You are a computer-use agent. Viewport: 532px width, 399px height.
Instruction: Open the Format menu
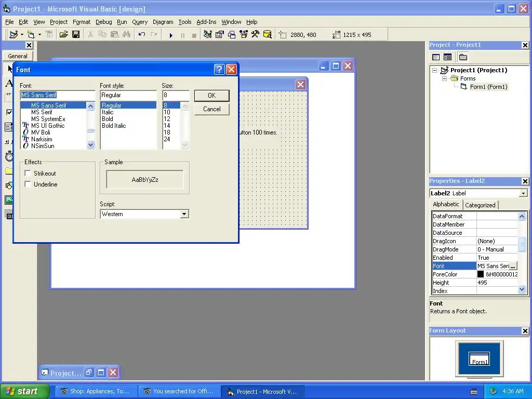(x=82, y=22)
